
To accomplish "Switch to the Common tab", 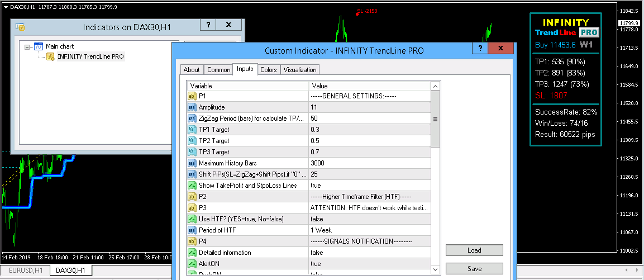I will click(218, 70).
